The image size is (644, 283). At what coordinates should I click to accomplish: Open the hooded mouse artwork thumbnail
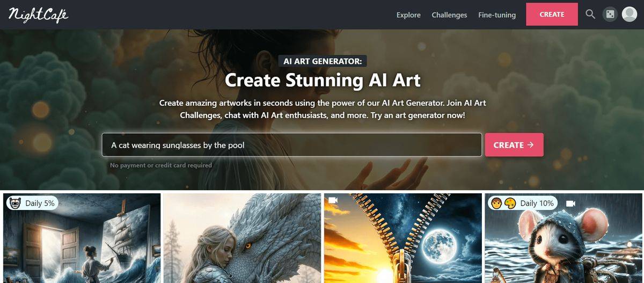pos(563,238)
